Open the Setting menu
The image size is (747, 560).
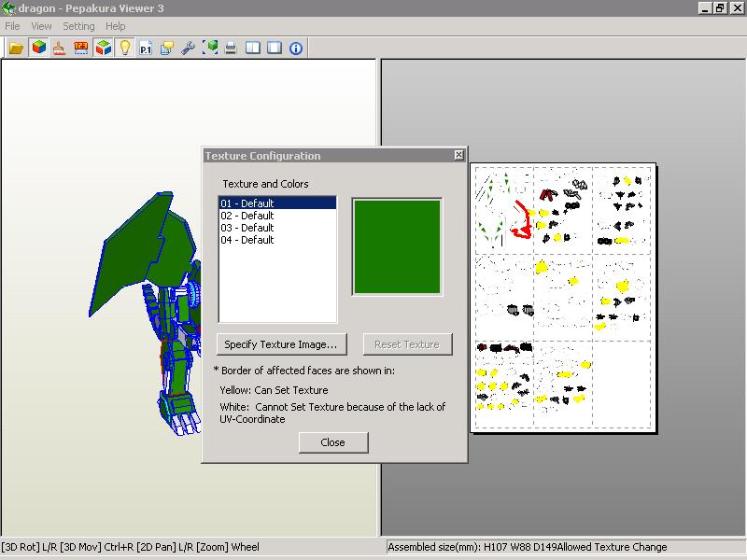point(78,26)
